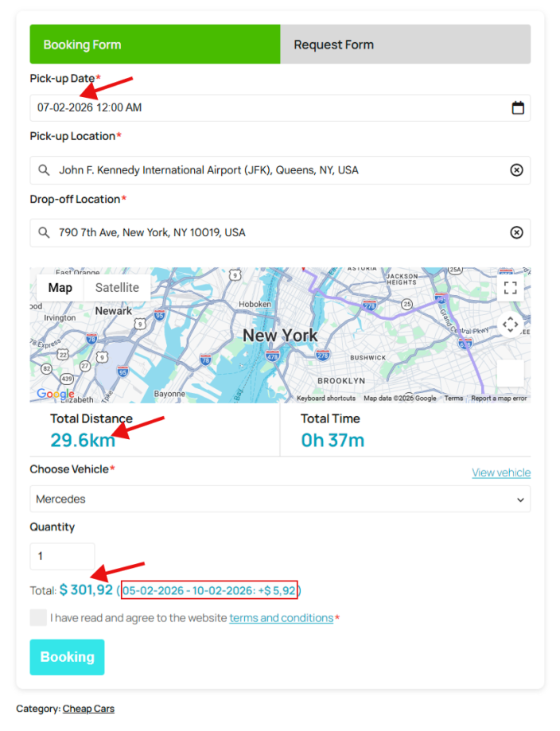Click the drop-off location search icon
This screenshot has width=560, height=731.
(x=44, y=232)
